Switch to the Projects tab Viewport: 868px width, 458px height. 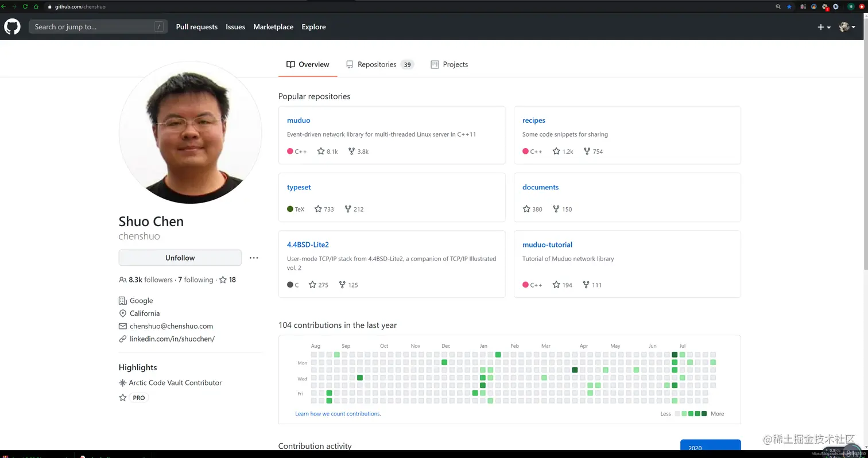tap(449, 64)
